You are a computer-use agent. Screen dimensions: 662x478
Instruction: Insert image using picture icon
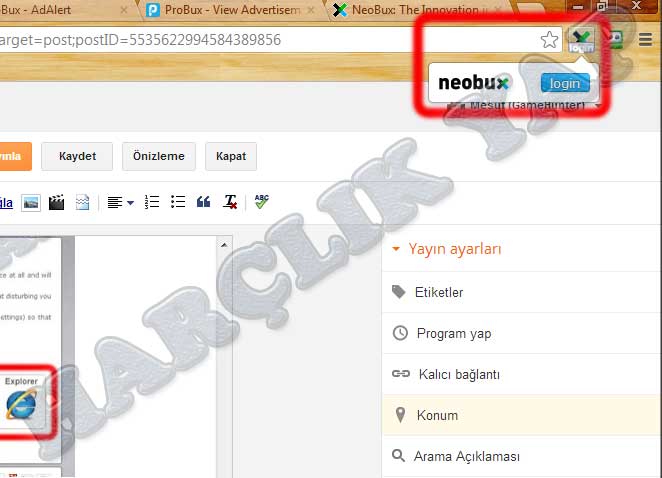click(x=31, y=203)
